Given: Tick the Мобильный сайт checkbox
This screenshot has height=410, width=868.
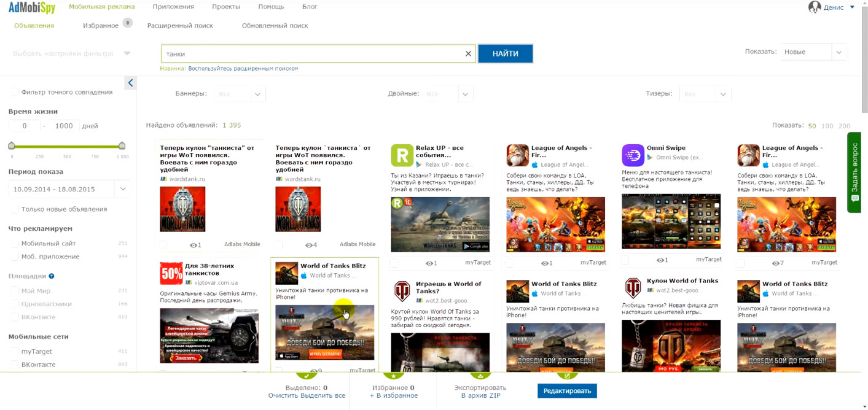Looking at the screenshot, I should [15, 244].
